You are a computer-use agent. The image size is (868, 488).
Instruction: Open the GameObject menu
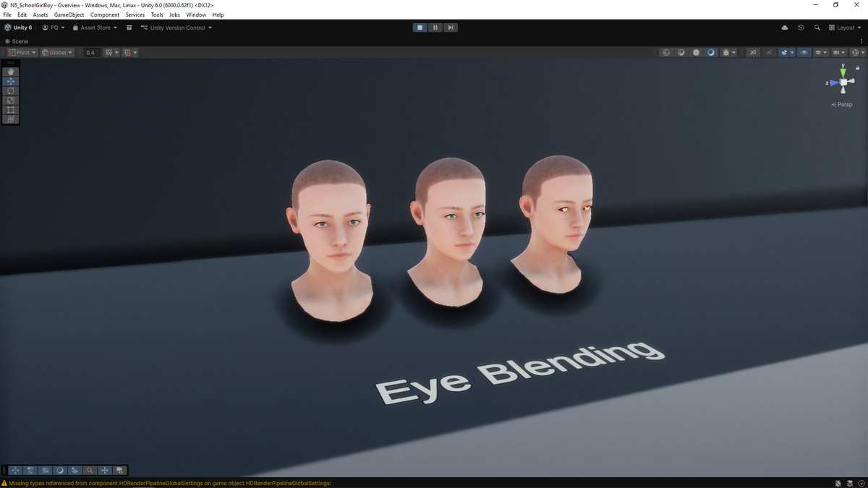(x=69, y=14)
